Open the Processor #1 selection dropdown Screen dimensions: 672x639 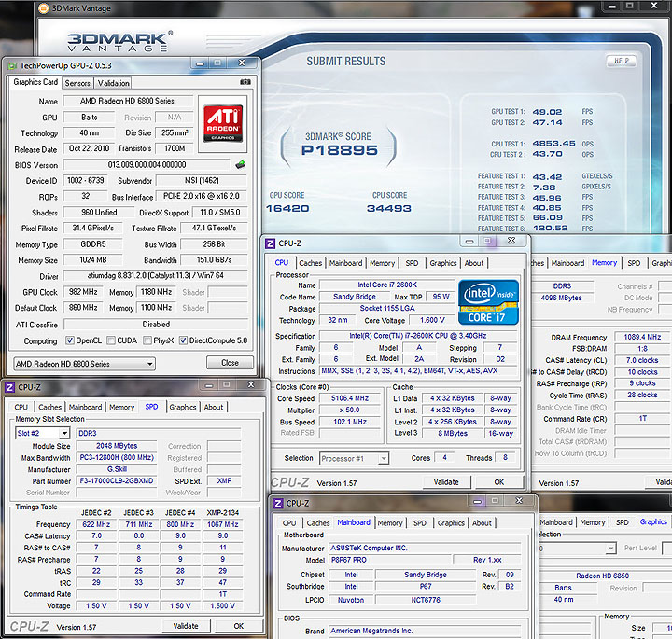coord(355,459)
